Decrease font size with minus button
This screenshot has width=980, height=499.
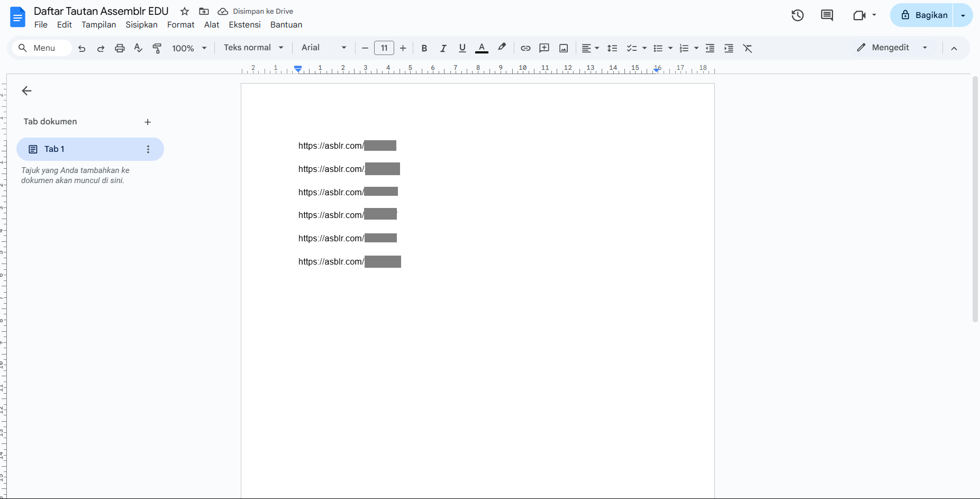(x=365, y=48)
